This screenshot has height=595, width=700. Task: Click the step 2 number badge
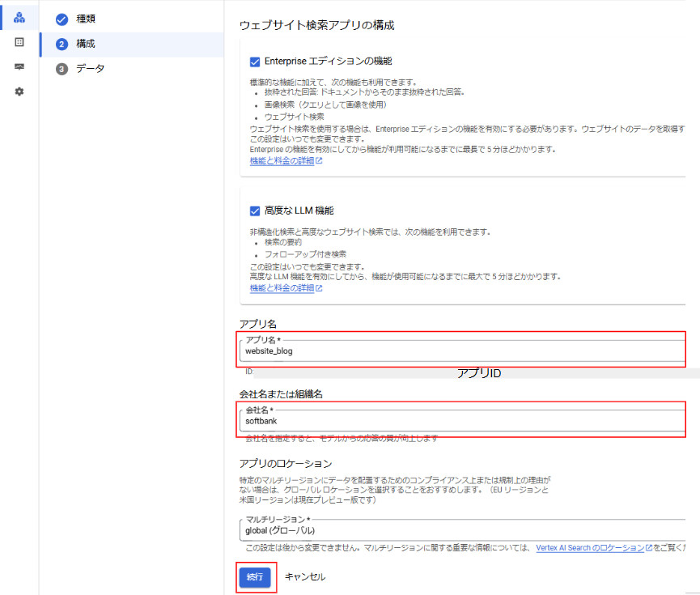[62, 44]
